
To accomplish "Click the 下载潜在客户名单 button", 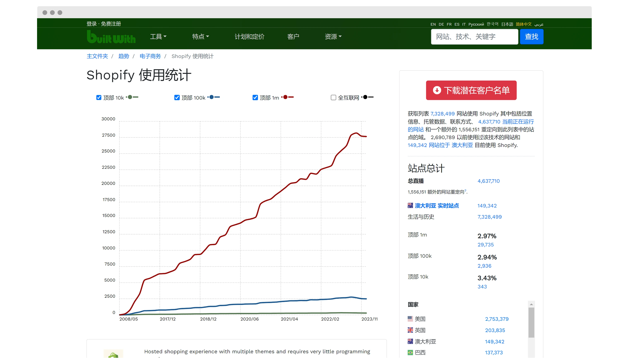I will [471, 90].
